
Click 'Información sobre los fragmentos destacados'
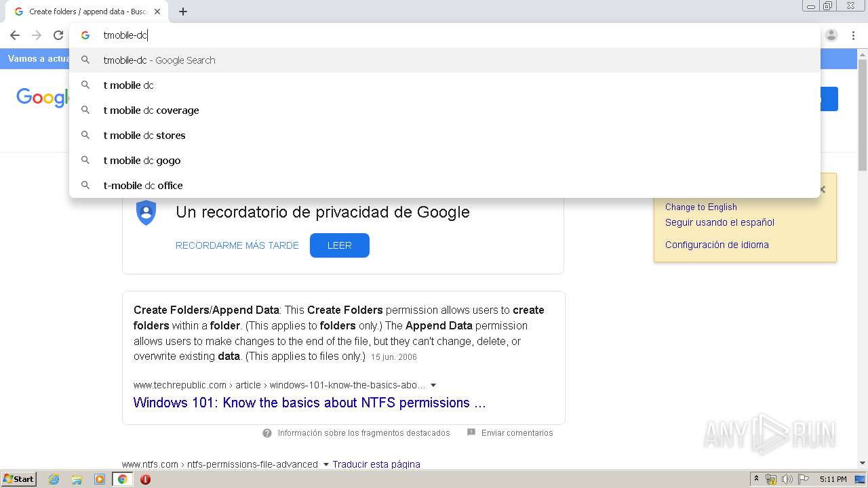click(x=363, y=433)
